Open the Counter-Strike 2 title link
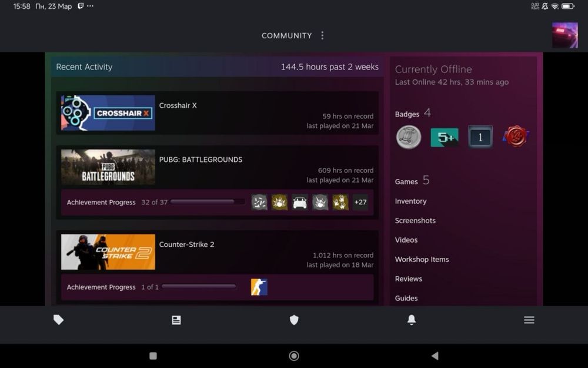The image size is (588, 368). [x=187, y=244]
